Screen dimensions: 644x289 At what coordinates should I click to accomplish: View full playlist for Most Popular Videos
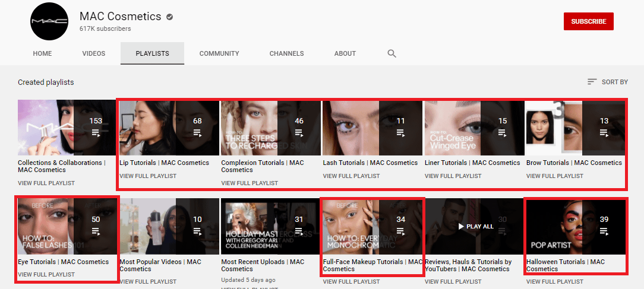pyautogui.click(x=148, y=282)
